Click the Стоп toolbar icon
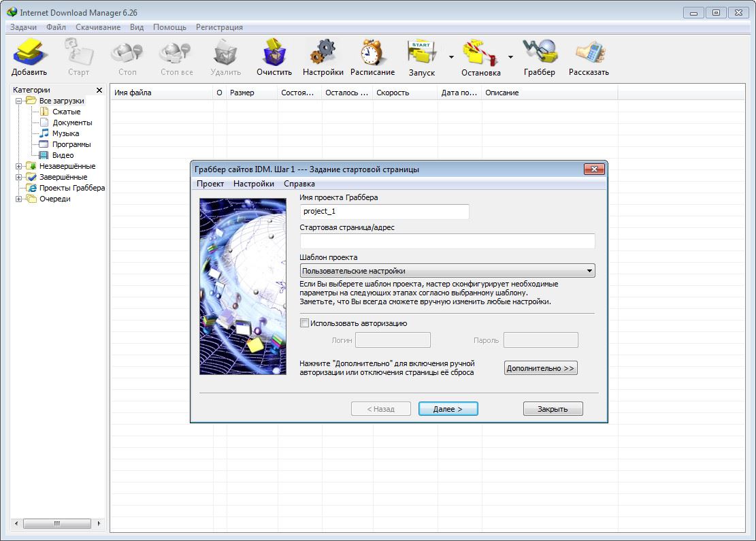The width and height of the screenshot is (756, 541). pyautogui.click(x=127, y=52)
